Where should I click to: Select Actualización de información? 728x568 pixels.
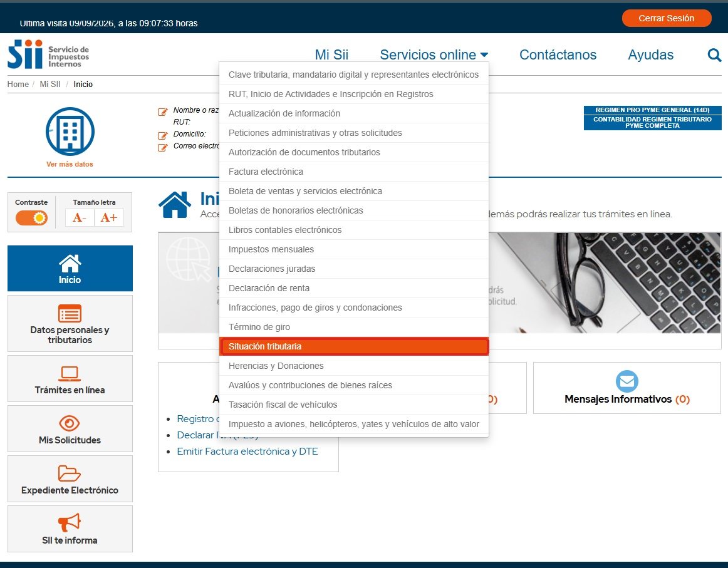point(354,114)
